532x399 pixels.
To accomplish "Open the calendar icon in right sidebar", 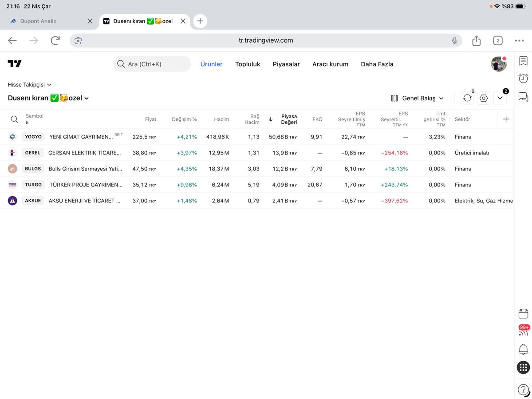I will tap(523, 313).
